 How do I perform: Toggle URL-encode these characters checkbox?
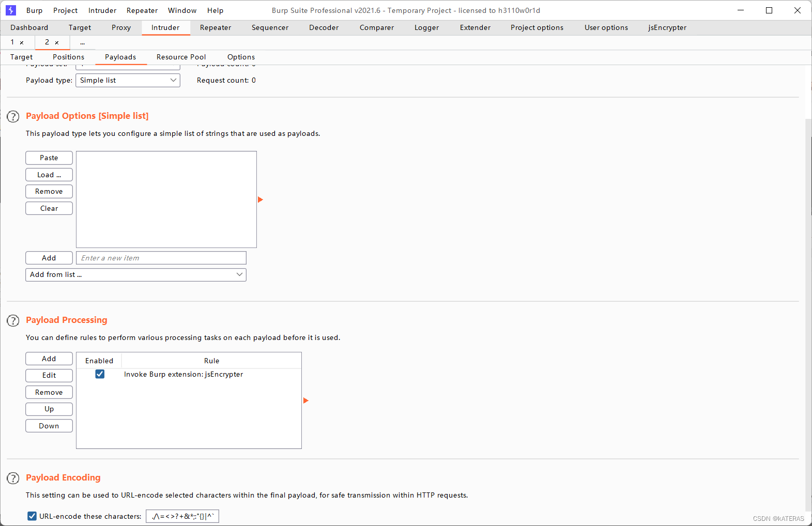(32, 516)
